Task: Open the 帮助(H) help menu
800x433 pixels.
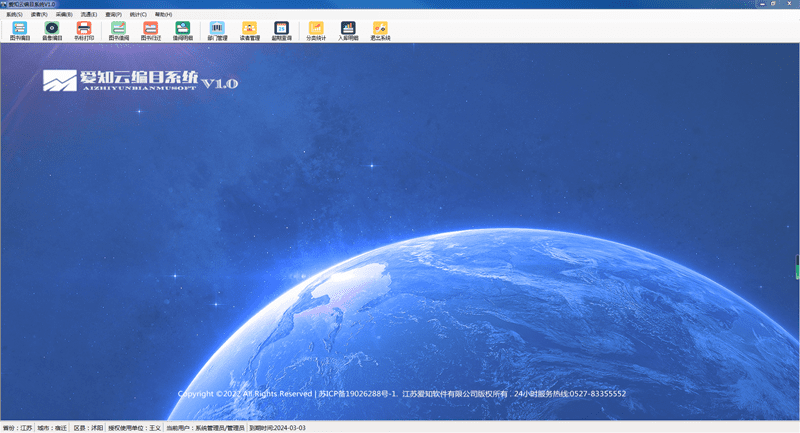Action: (163, 15)
